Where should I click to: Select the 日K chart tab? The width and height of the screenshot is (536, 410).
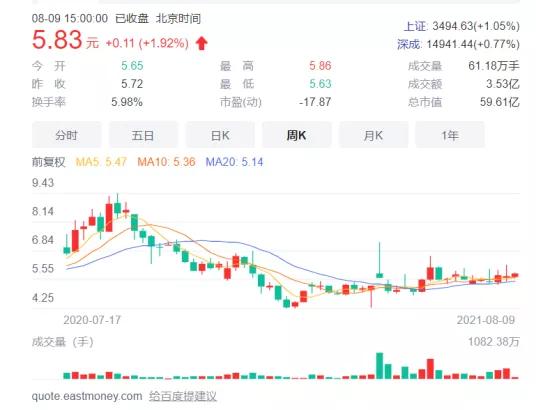coord(220,136)
